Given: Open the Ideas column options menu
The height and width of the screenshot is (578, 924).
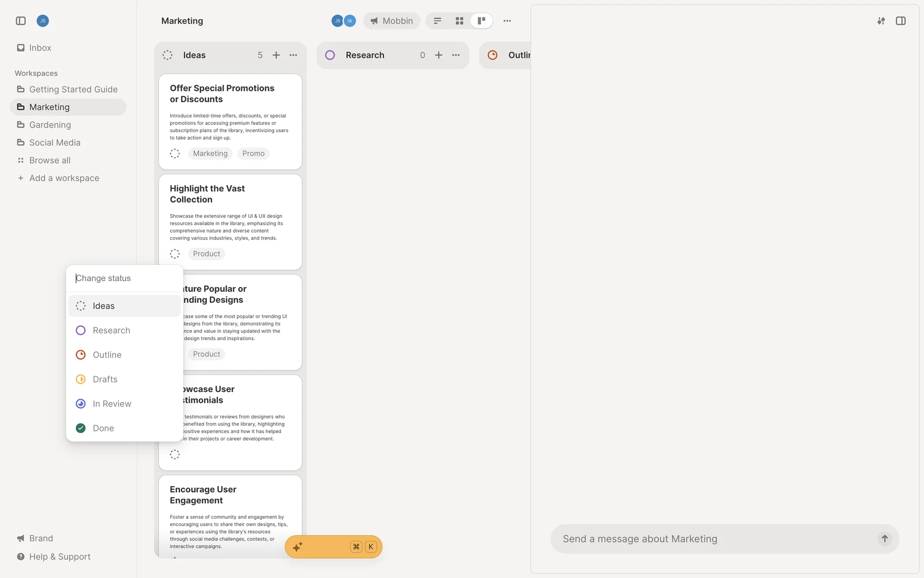Looking at the screenshot, I should click(x=293, y=55).
